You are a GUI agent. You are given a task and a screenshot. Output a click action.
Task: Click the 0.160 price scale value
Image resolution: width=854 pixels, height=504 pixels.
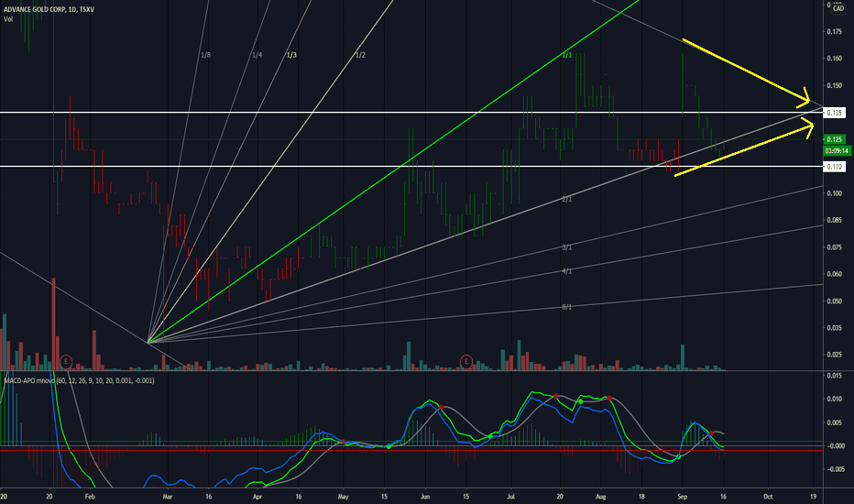point(834,59)
